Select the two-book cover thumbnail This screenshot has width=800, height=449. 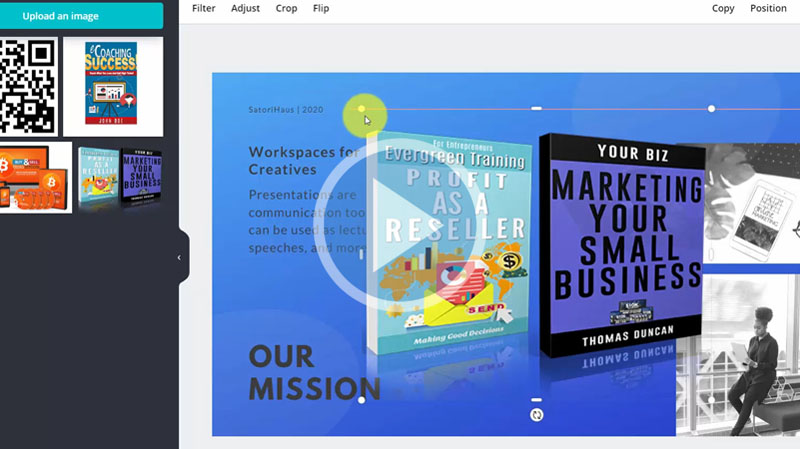[120, 178]
